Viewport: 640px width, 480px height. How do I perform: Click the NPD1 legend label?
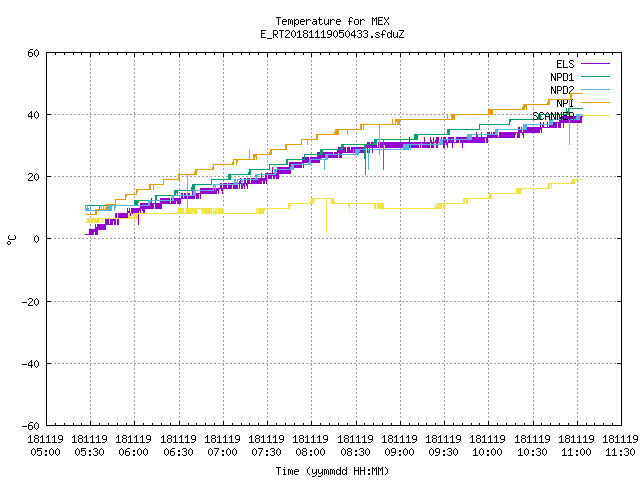[x=562, y=77]
